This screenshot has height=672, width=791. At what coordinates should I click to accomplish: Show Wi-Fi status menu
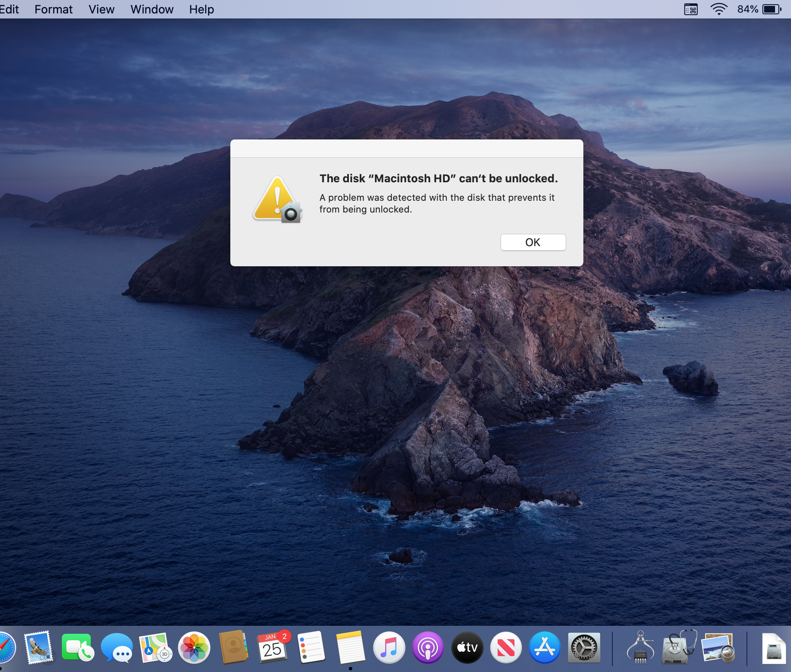pos(719,9)
